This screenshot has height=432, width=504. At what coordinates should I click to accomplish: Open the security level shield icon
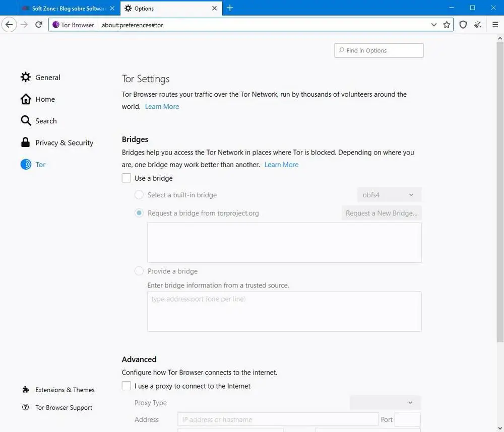tap(463, 25)
